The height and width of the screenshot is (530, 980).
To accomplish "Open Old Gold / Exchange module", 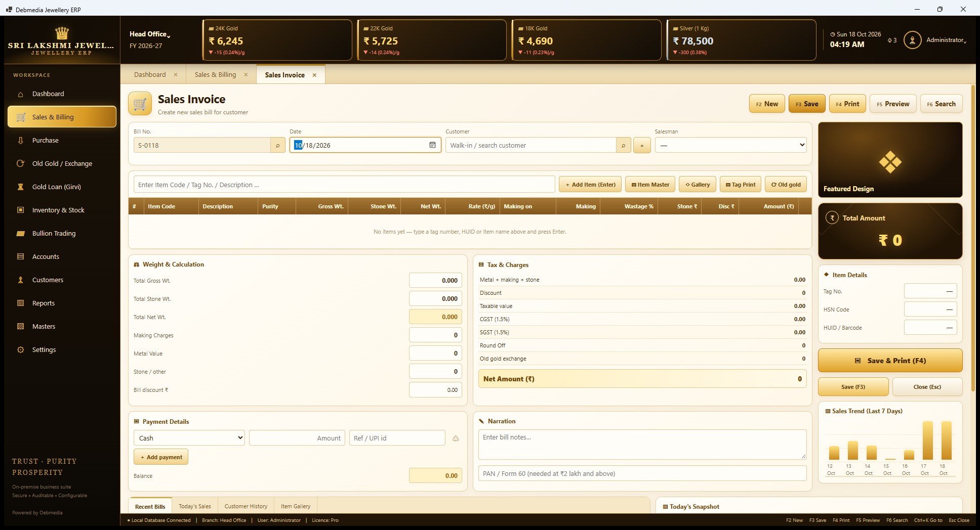I will pos(62,164).
